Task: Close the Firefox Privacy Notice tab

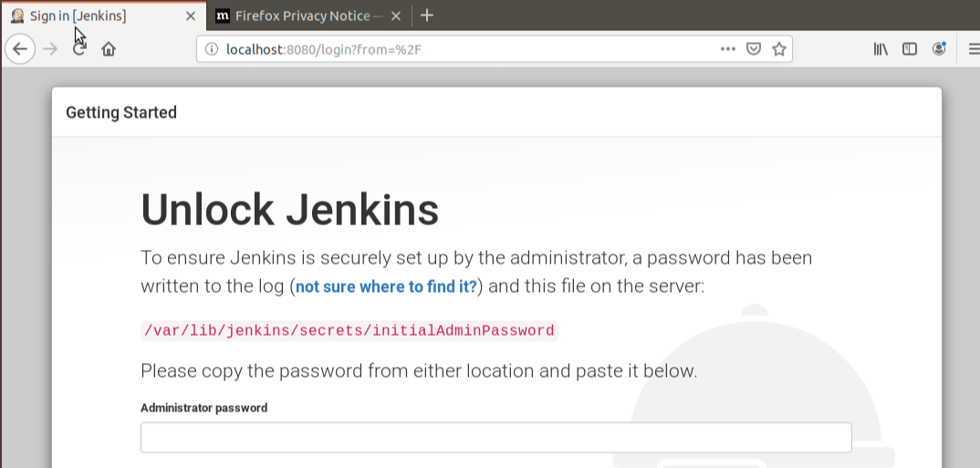Action: tap(396, 16)
